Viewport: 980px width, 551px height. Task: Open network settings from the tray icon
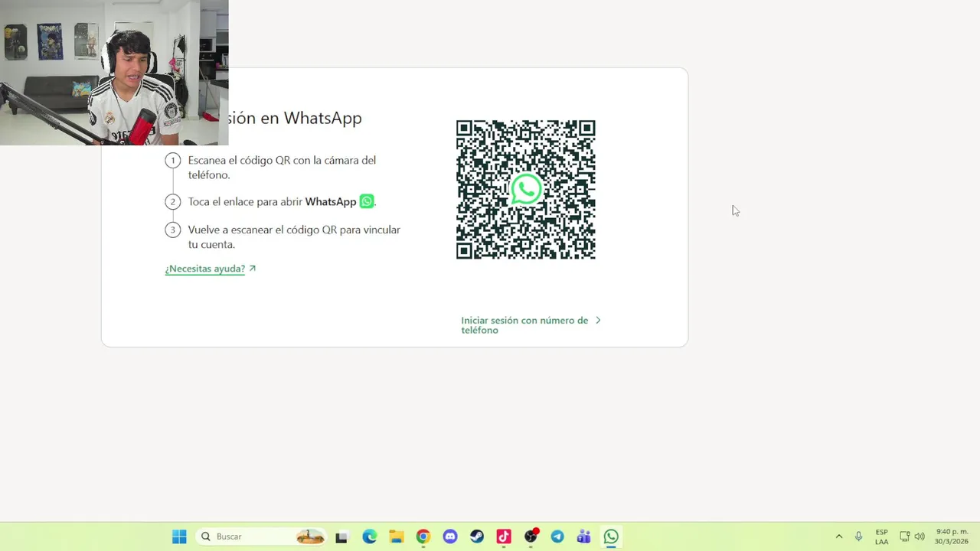(904, 536)
